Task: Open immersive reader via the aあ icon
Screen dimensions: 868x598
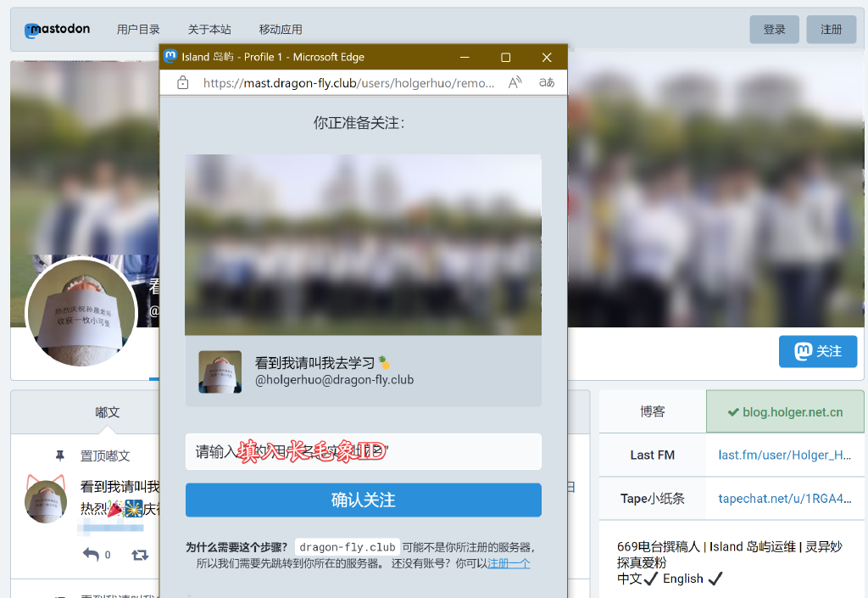Action: tap(547, 82)
